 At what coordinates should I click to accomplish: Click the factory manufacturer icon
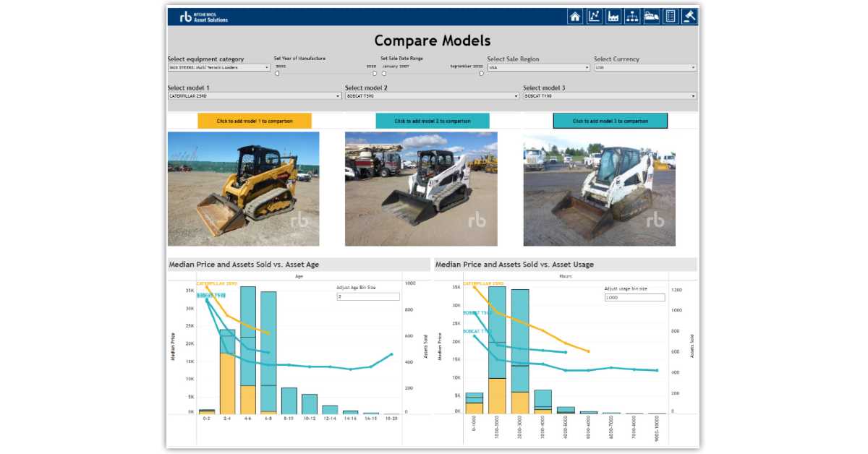(x=613, y=17)
